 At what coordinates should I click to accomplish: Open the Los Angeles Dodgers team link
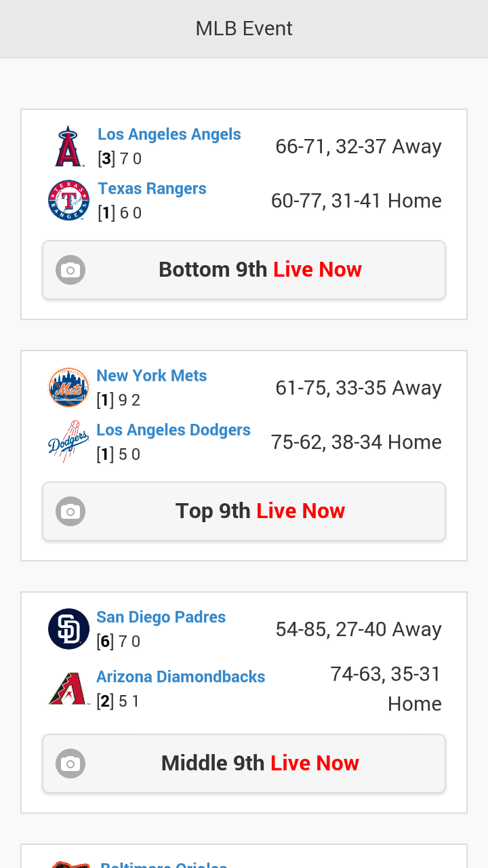click(x=174, y=430)
